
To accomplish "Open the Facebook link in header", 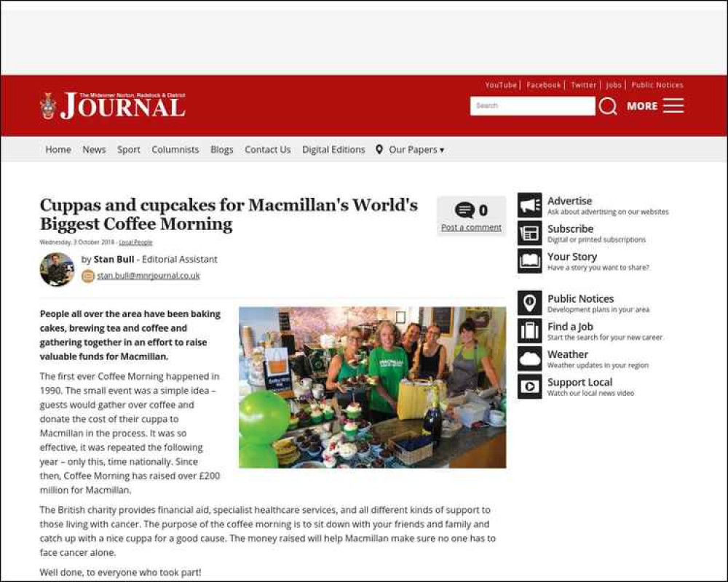I will click(544, 85).
